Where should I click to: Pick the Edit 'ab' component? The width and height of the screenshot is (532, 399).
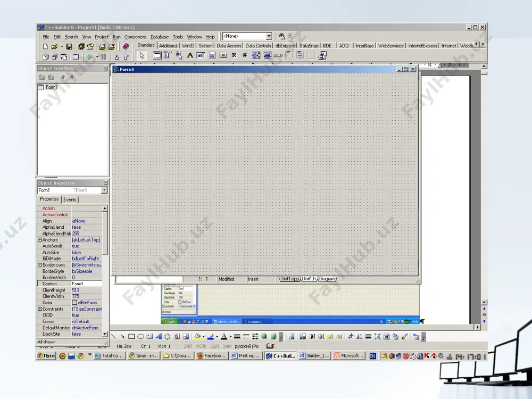[x=201, y=56]
